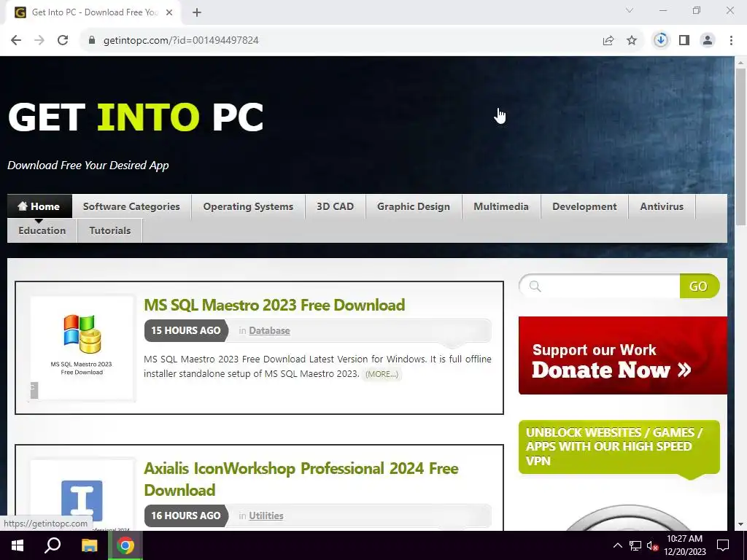Open Operating Systems menu

click(x=248, y=206)
